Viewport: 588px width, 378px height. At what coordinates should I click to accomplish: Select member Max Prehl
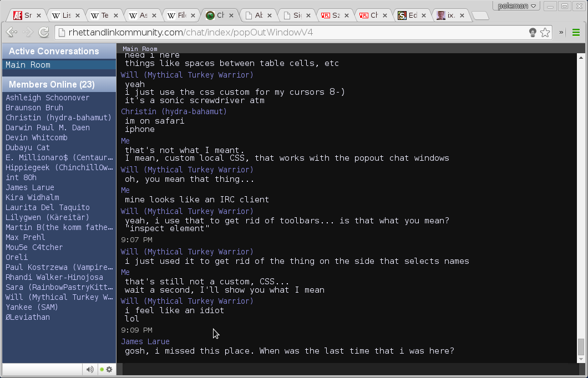pyautogui.click(x=25, y=238)
